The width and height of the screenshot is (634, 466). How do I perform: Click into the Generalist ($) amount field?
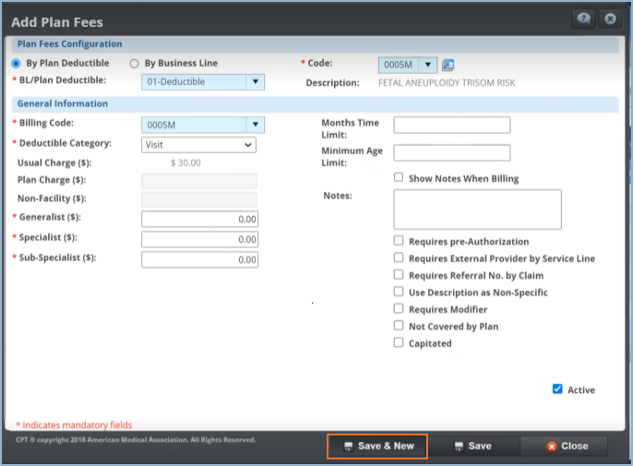(199, 219)
